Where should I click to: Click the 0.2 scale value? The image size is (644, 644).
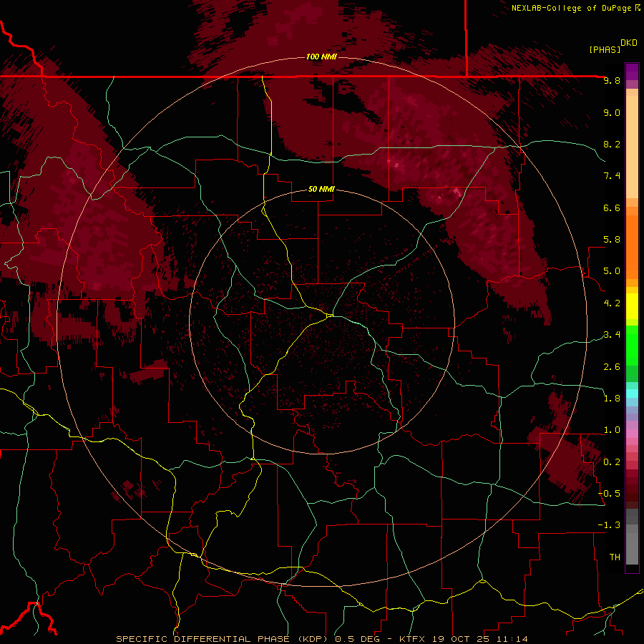[612, 462]
